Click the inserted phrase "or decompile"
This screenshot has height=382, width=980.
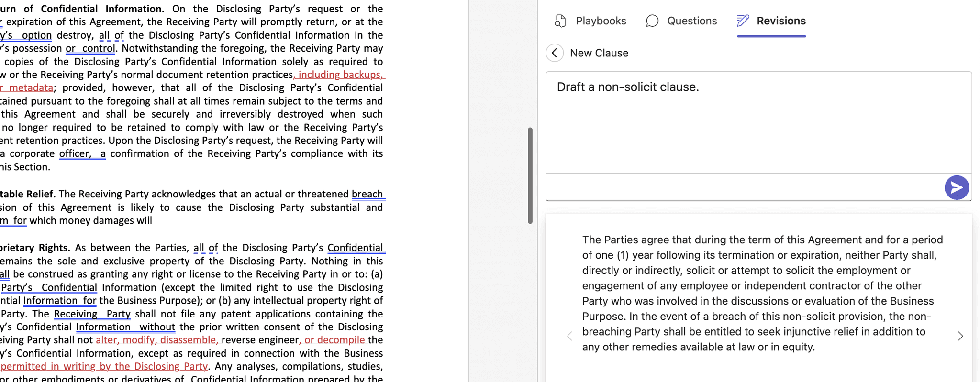(334, 340)
